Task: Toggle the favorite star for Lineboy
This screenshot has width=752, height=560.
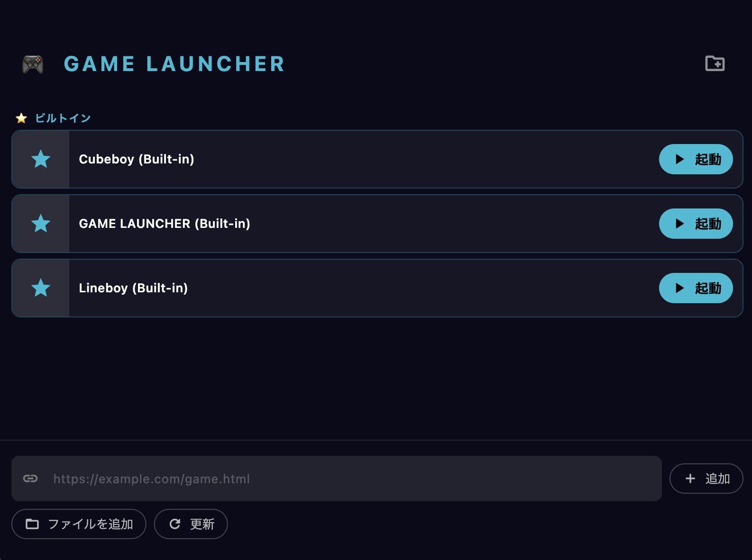Action: point(41,288)
